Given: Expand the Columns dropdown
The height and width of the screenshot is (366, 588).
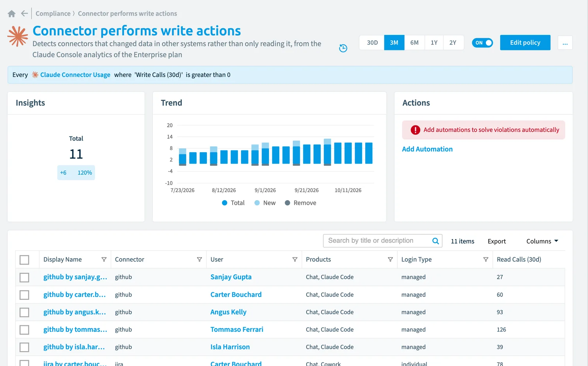Looking at the screenshot, I should pyautogui.click(x=542, y=241).
